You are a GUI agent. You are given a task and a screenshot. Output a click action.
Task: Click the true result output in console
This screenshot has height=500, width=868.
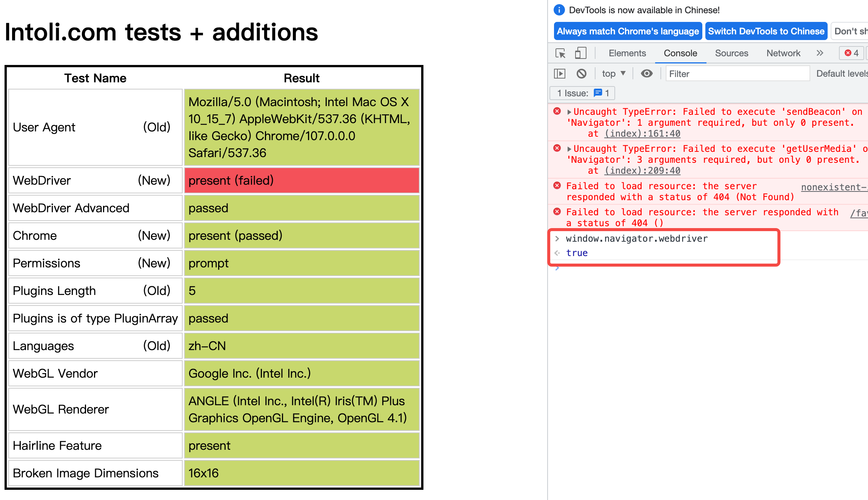tap(577, 253)
